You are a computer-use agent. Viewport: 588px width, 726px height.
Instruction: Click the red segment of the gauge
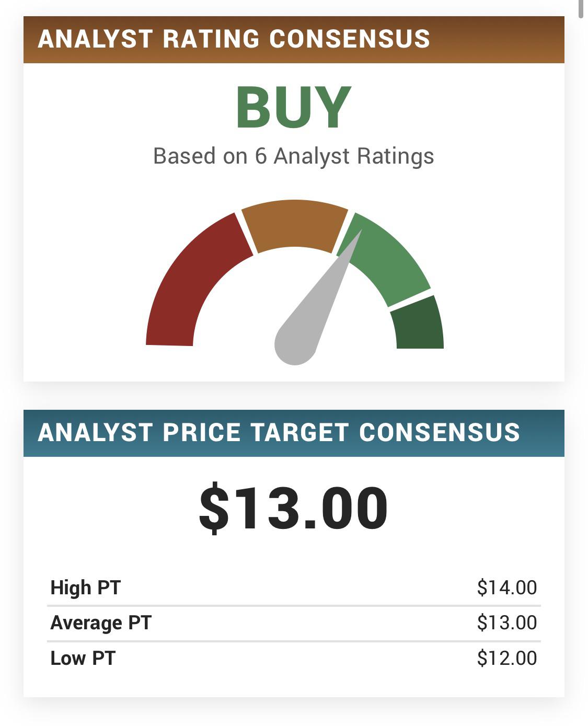pos(191,277)
